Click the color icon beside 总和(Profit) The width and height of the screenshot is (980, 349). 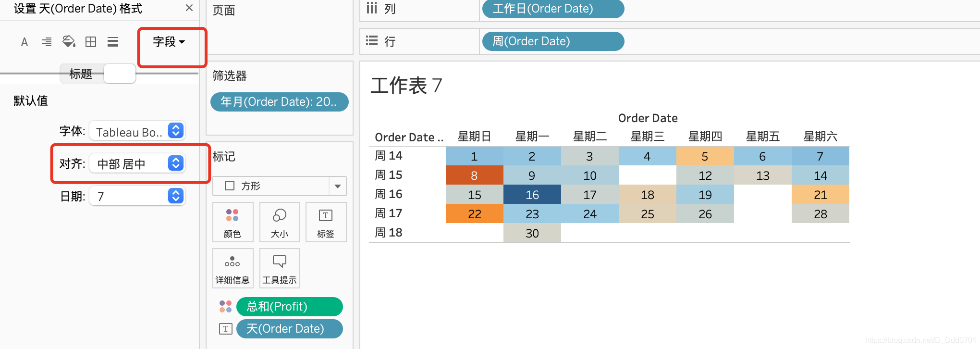point(225,307)
